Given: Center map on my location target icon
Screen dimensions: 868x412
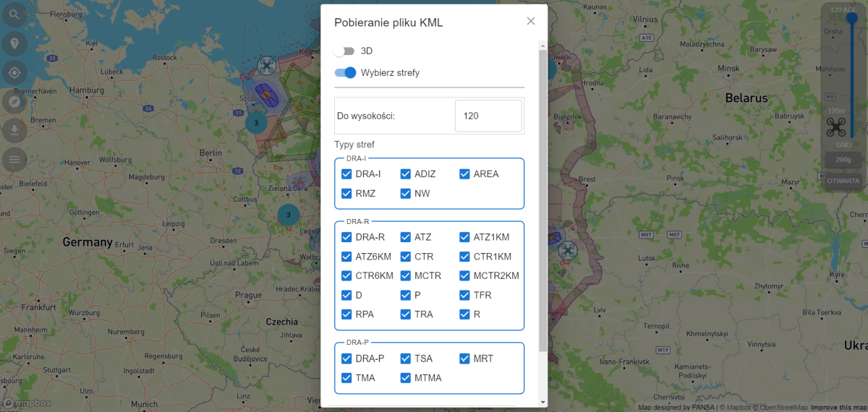Looking at the screenshot, I should [x=14, y=72].
